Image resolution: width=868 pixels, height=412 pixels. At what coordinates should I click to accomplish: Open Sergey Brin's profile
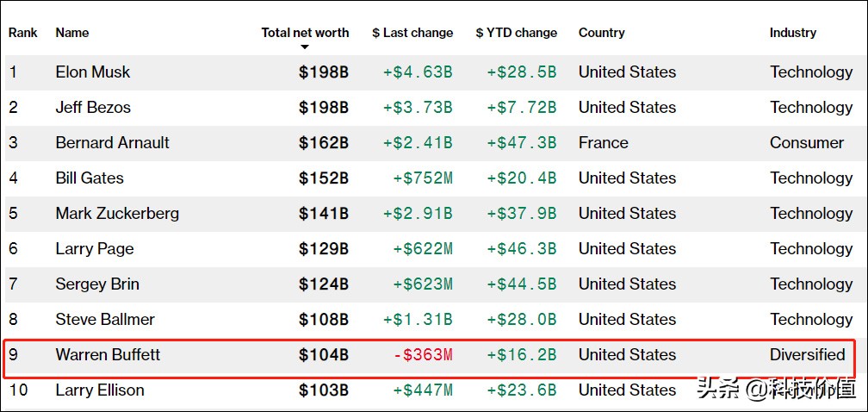(96, 284)
